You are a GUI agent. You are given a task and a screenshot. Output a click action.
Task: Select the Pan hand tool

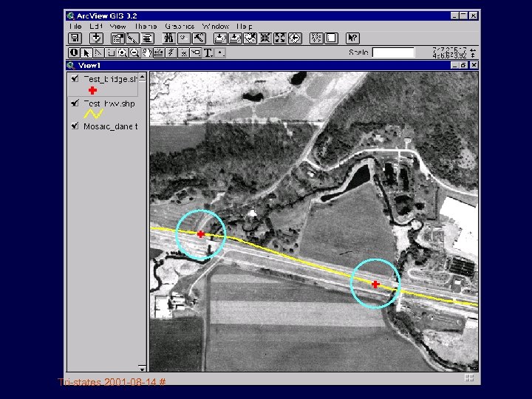point(147,53)
